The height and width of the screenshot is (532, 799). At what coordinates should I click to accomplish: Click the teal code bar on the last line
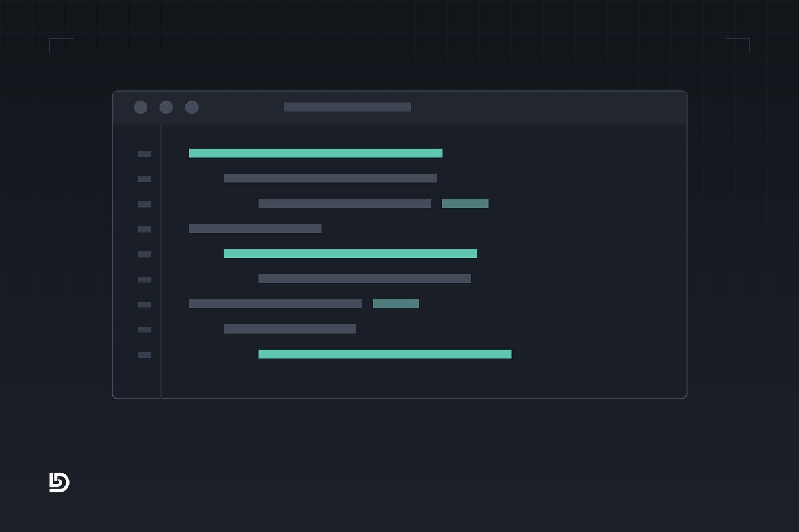click(385, 354)
